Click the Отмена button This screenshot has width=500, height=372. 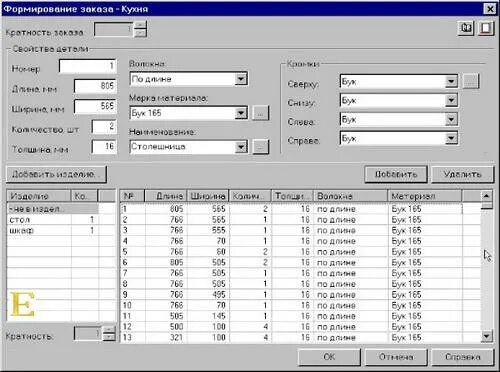[x=396, y=357]
